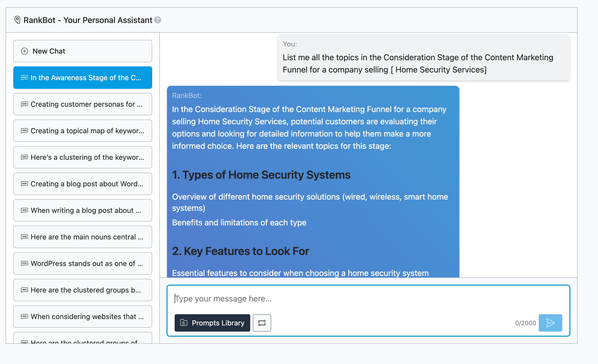Click chat icon beside Creating customer personas
The height and width of the screenshot is (364, 598).
point(25,104)
